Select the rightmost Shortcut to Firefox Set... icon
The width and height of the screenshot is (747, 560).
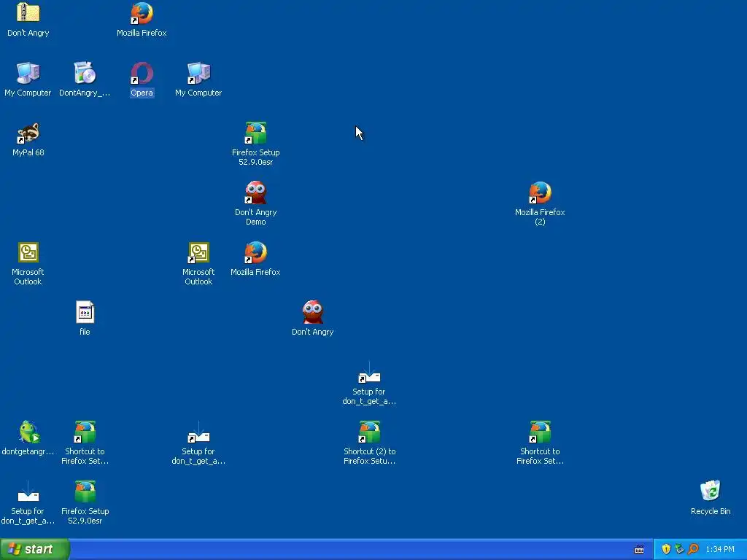540,432
